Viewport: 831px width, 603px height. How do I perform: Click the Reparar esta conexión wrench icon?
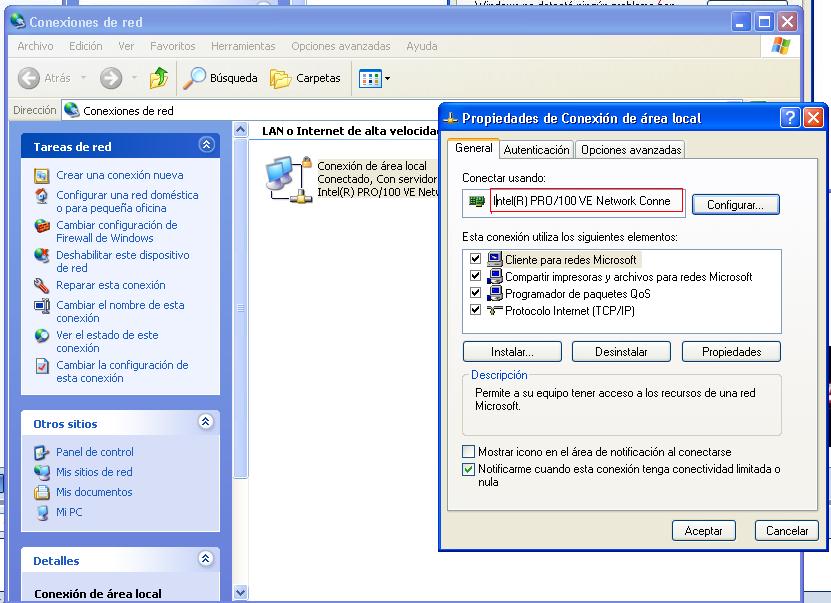point(42,286)
